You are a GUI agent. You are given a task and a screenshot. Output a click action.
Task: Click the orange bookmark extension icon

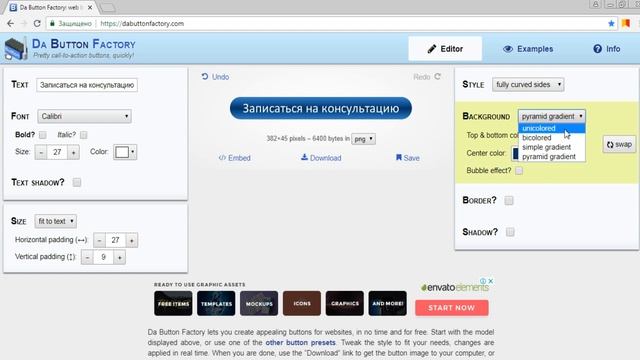click(626, 23)
